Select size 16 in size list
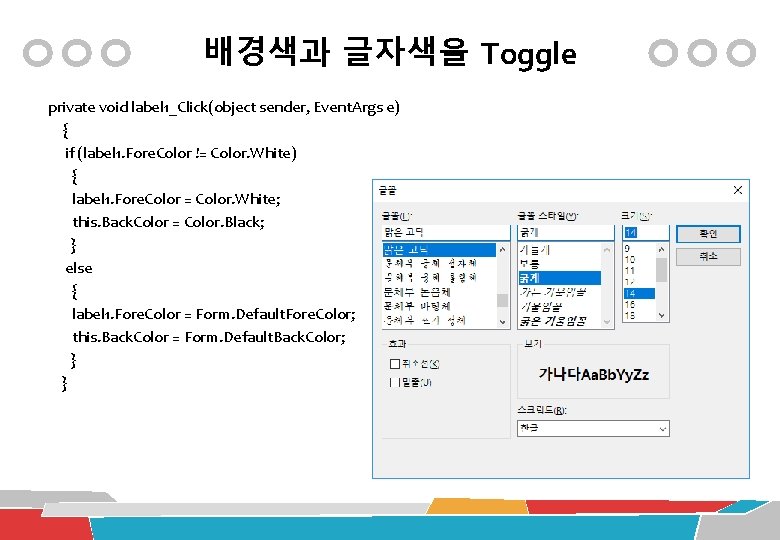This screenshot has width=780, height=540. point(639,304)
